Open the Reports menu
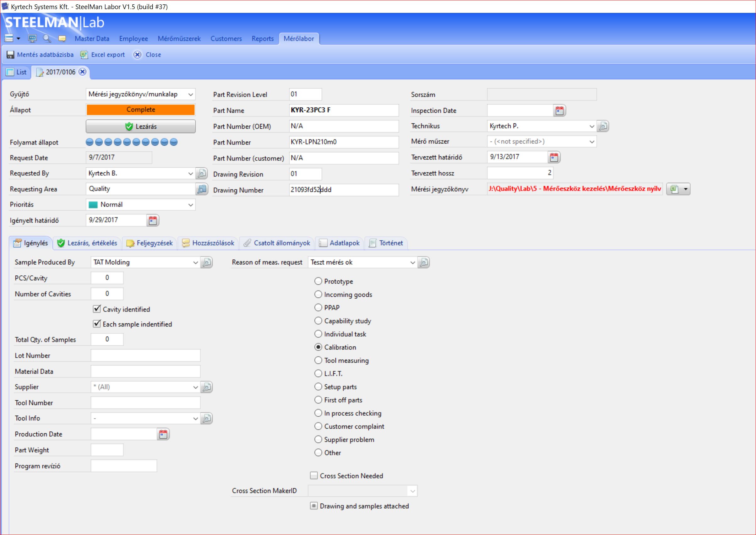This screenshot has height=535, width=756. coord(262,39)
